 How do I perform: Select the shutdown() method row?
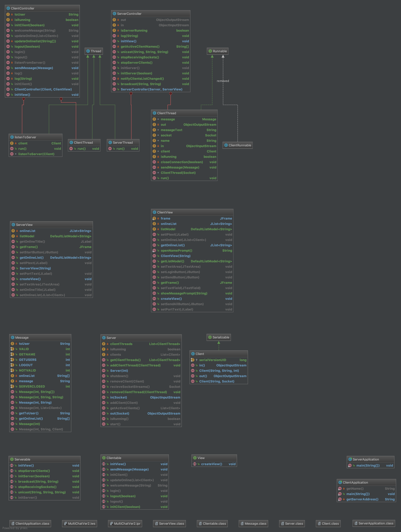tap(141, 376)
